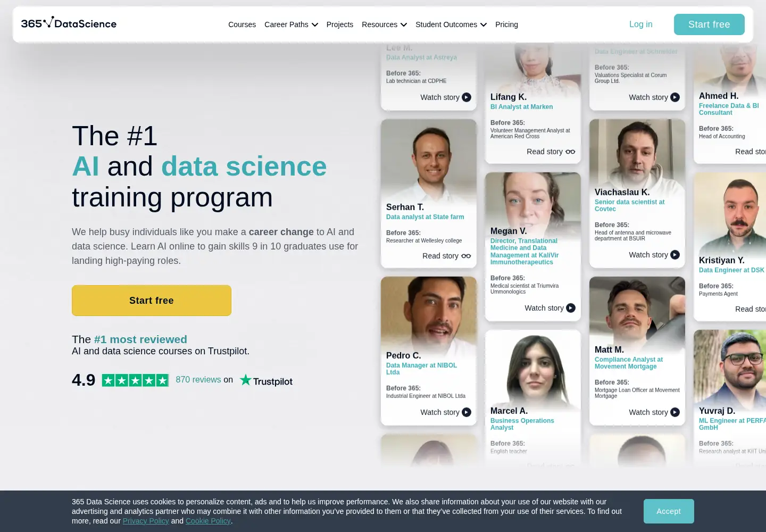Expand the Resources dropdown
This screenshot has height=532, width=766.
click(x=384, y=24)
